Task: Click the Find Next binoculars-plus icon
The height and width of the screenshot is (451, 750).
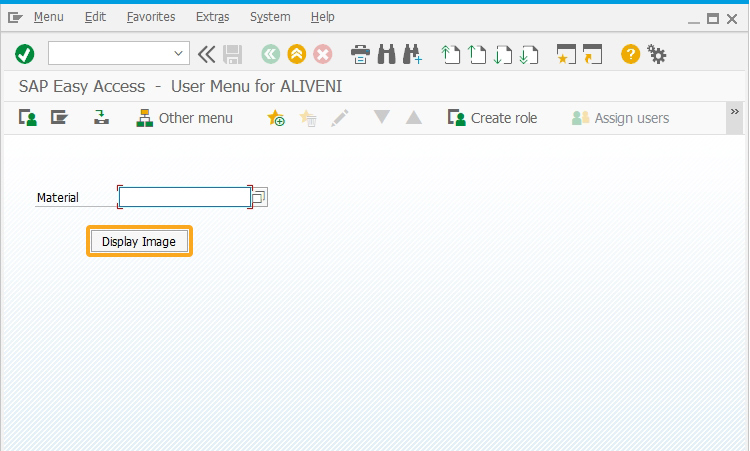Action: pyautogui.click(x=412, y=54)
